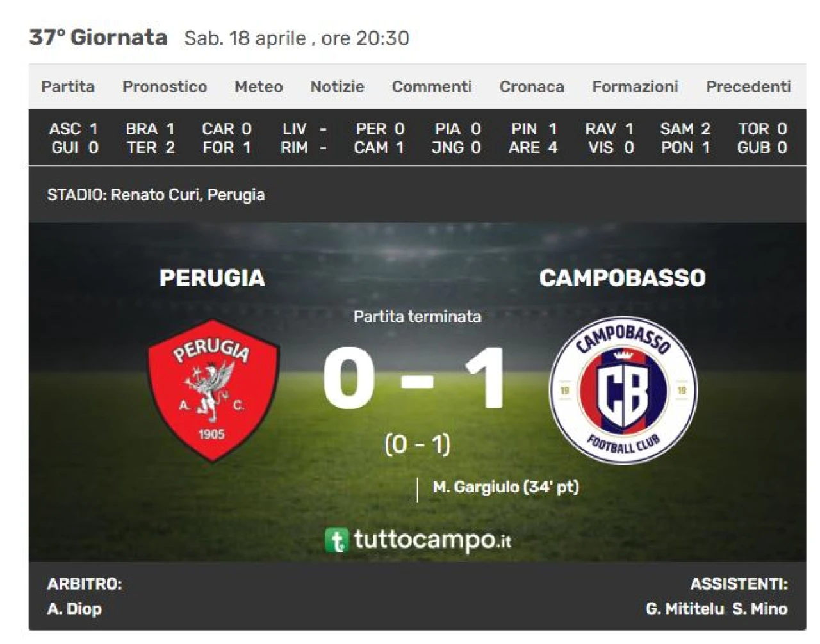The height and width of the screenshot is (644, 820).
Task: Open the Formazioni tab
Action: tap(635, 86)
